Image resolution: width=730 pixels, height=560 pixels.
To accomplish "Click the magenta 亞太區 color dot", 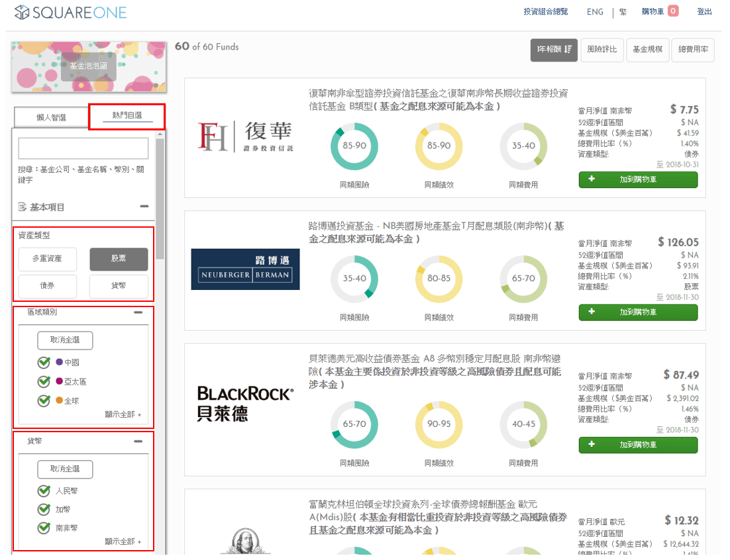I will [59, 381].
